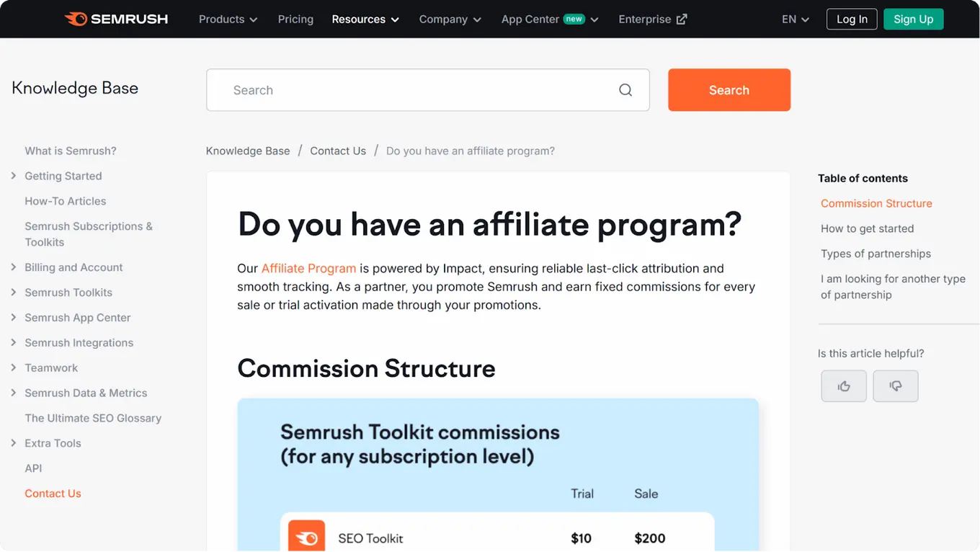The height and width of the screenshot is (552, 980).
Task: Open the Pricing page
Action: [295, 19]
